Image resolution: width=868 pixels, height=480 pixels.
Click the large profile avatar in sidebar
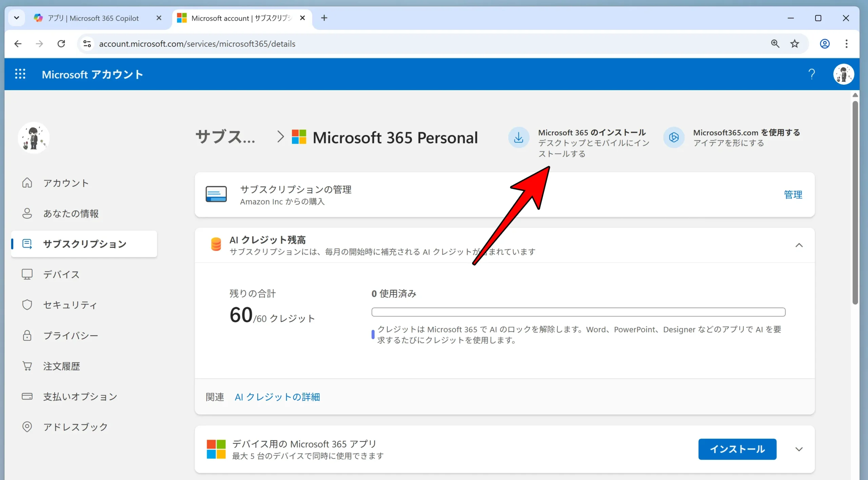[34, 138]
